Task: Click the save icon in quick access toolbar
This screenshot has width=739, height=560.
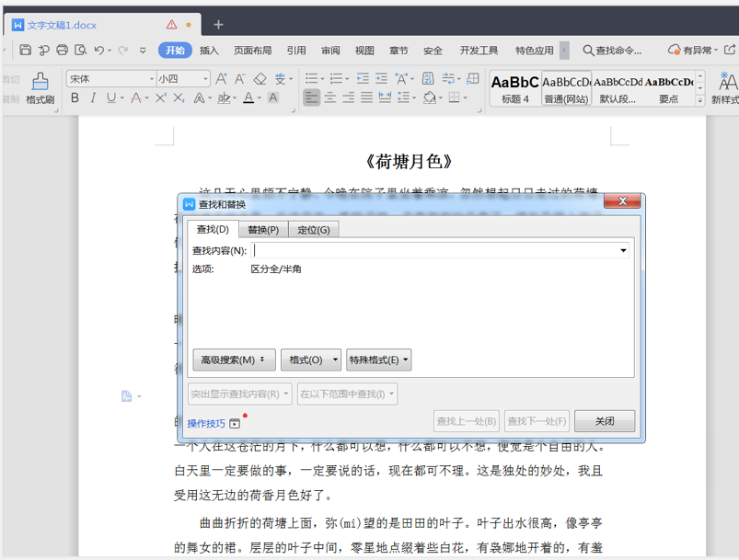Action: point(25,51)
